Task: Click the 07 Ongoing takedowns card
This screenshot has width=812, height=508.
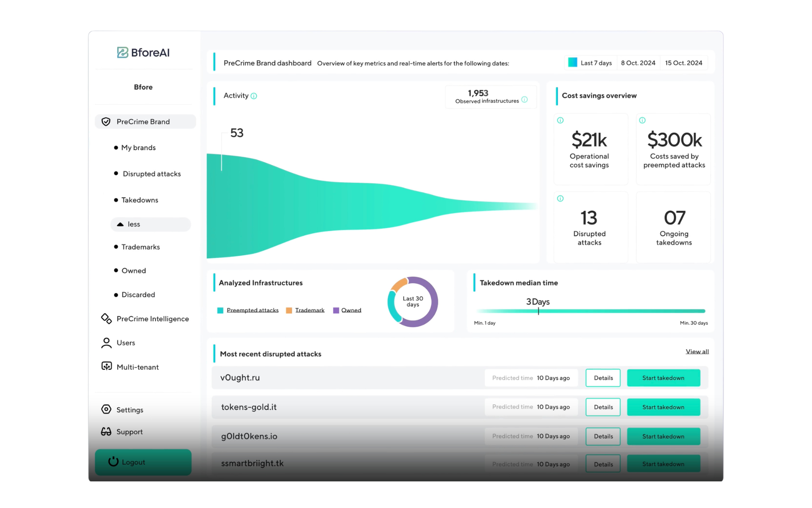Action: (673, 227)
